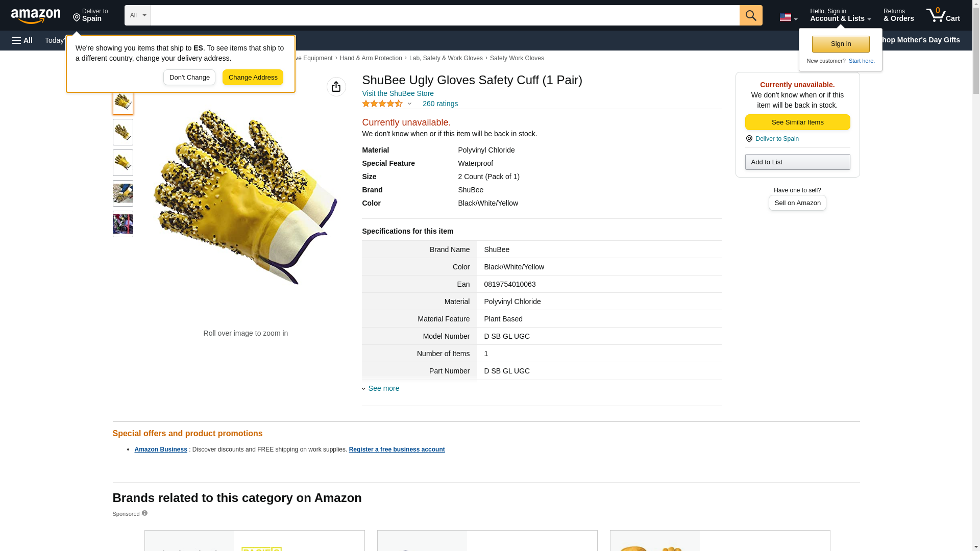Viewport: 980px width, 551px height.
Task: Open the All hamburger menu
Action: pos(22,40)
